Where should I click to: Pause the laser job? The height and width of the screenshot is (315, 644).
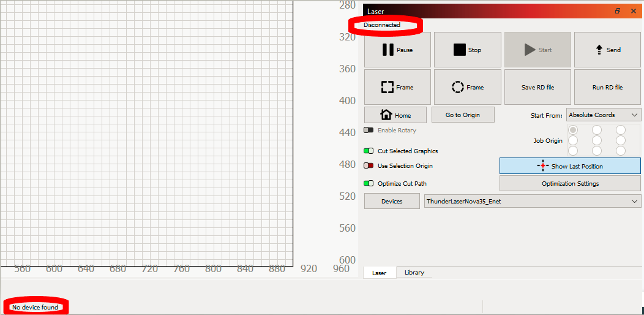click(397, 50)
